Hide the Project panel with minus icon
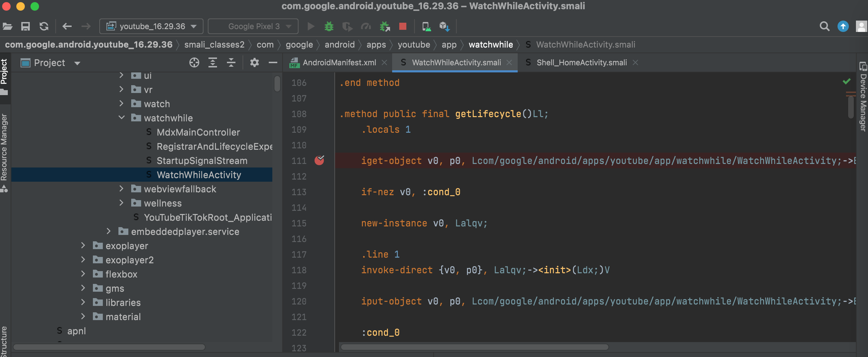The height and width of the screenshot is (357, 868). click(273, 63)
